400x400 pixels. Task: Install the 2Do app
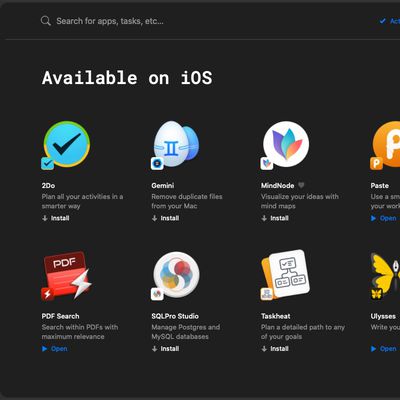click(x=56, y=218)
